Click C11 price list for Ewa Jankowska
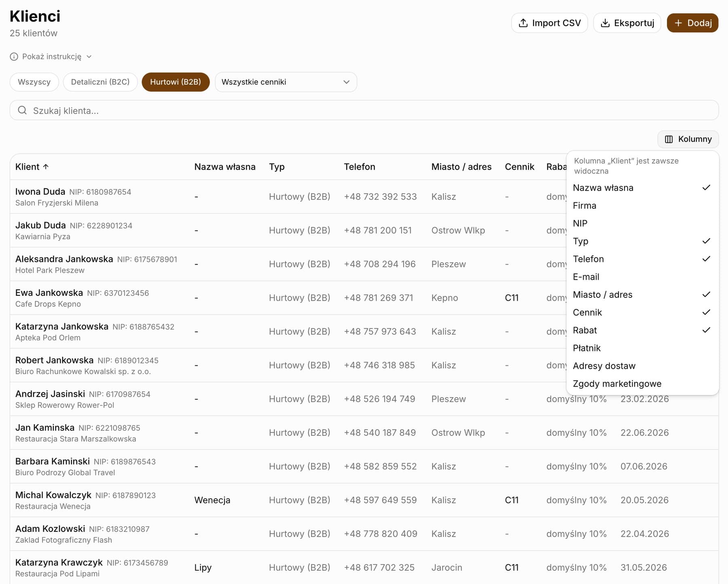 pyautogui.click(x=512, y=298)
